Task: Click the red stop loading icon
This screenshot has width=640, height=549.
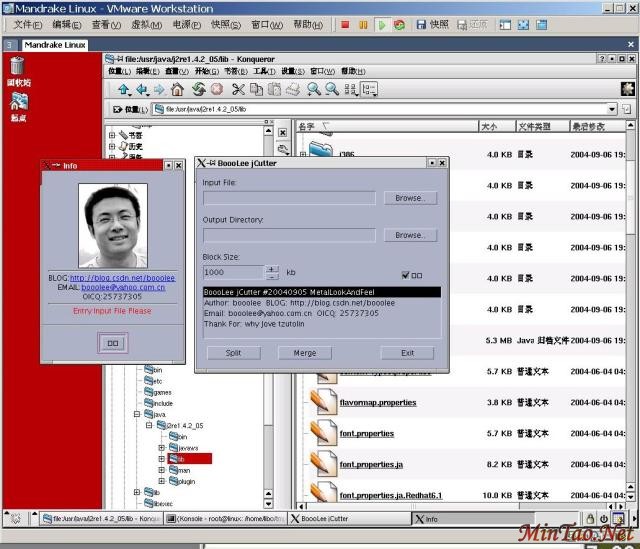Action: coord(216,90)
